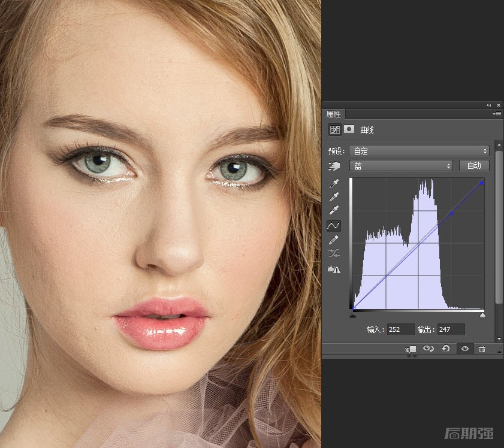The image size is (504, 448).
Task: Click the scrollbar down arrow in Properties
Action: tap(499, 338)
